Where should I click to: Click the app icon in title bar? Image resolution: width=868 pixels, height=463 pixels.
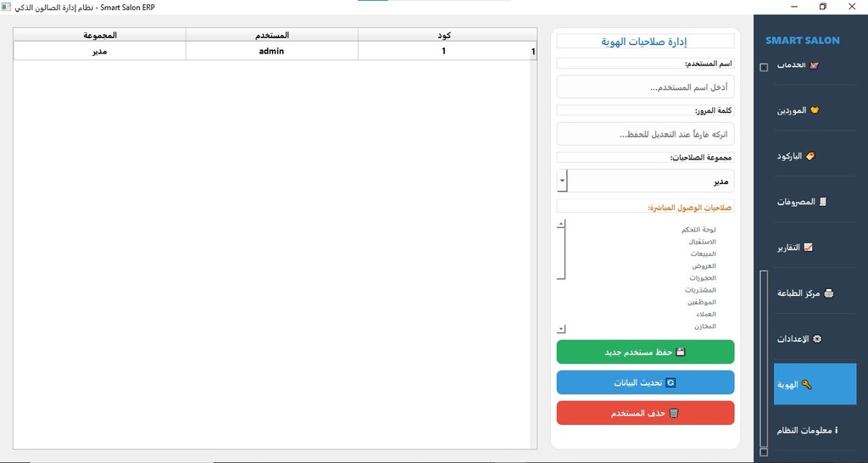click(6, 7)
